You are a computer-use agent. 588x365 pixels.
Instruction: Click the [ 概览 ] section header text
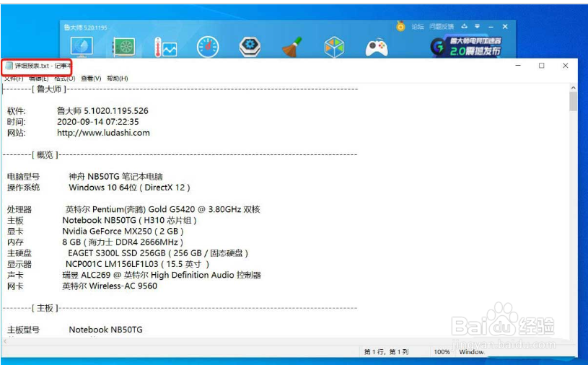click(45, 155)
